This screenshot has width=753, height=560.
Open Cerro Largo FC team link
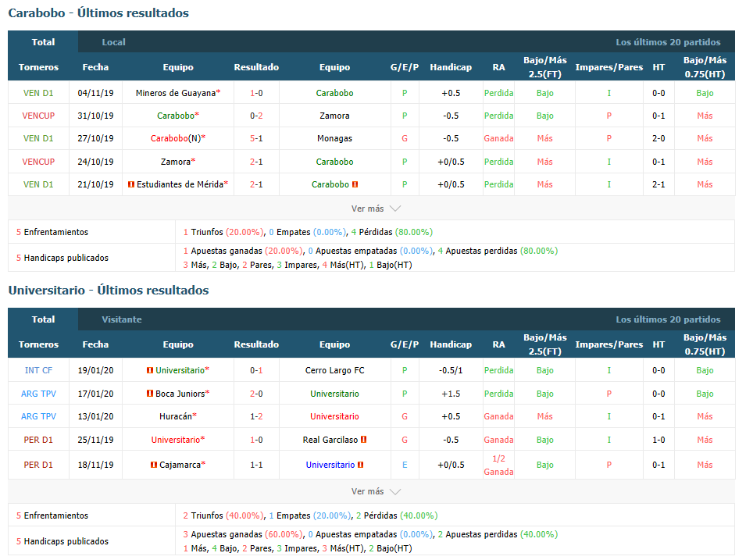(x=335, y=370)
